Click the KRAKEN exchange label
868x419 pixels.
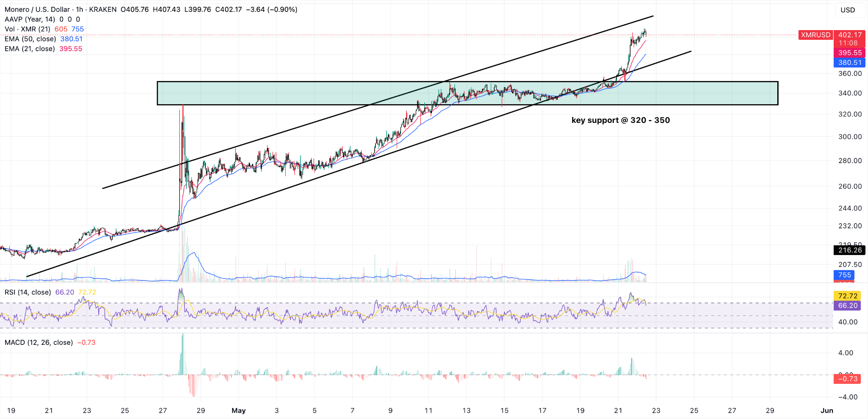pyautogui.click(x=103, y=9)
